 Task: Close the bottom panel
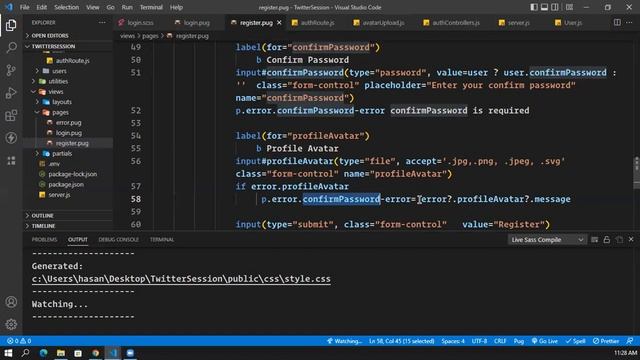coord(631,239)
